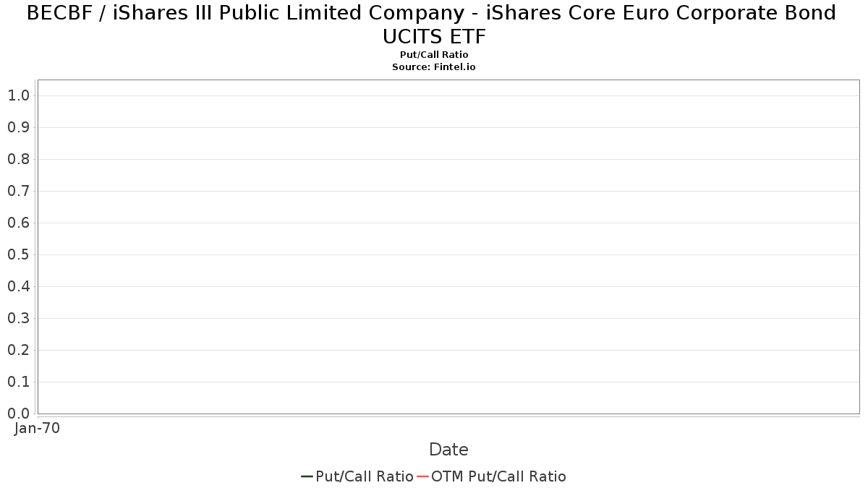This screenshot has height=488, width=868.
Task: Click the 0.4 y-axis label
Action: [18, 286]
